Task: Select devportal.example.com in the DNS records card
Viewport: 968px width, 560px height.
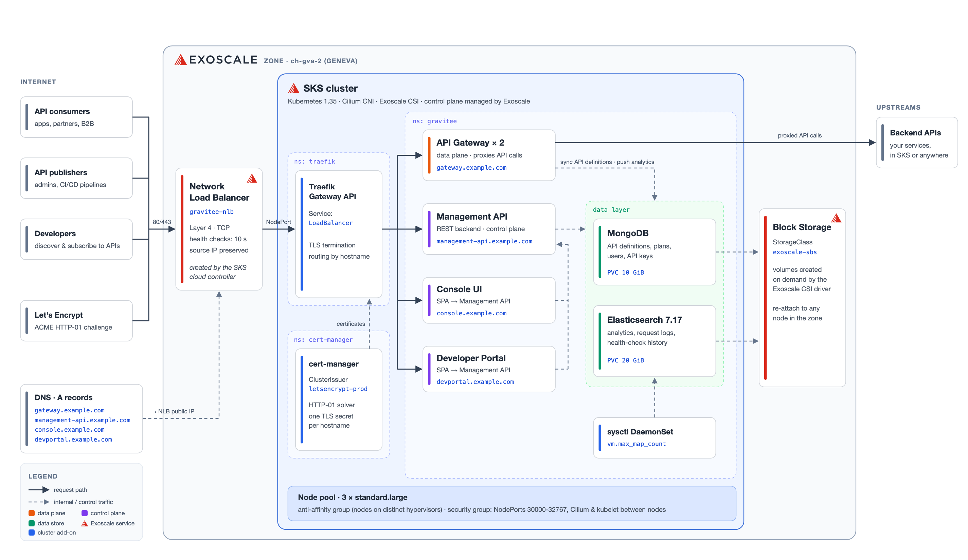Action: coord(73,440)
